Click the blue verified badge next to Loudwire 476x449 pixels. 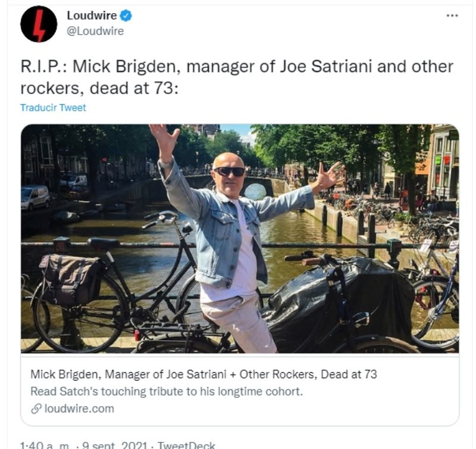pos(126,15)
